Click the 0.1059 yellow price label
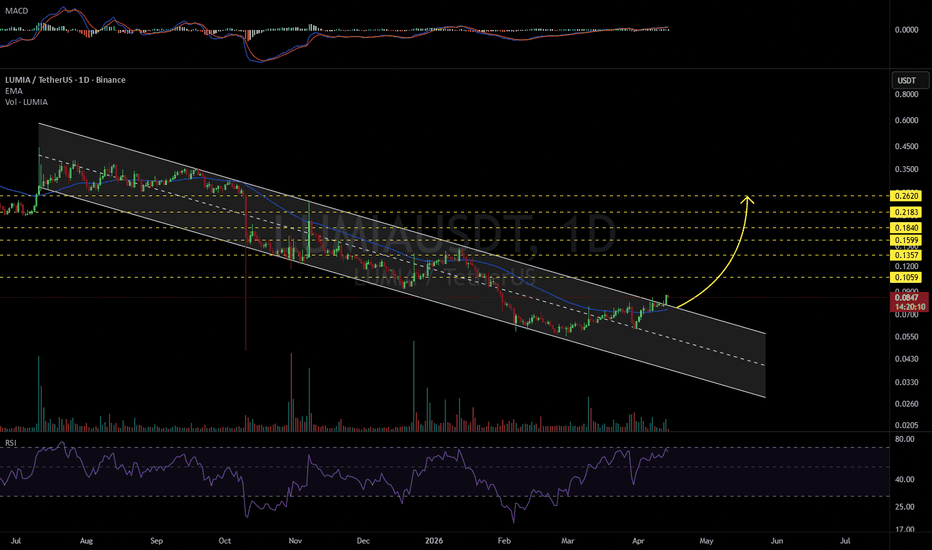 pyautogui.click(x=906, y=278)
